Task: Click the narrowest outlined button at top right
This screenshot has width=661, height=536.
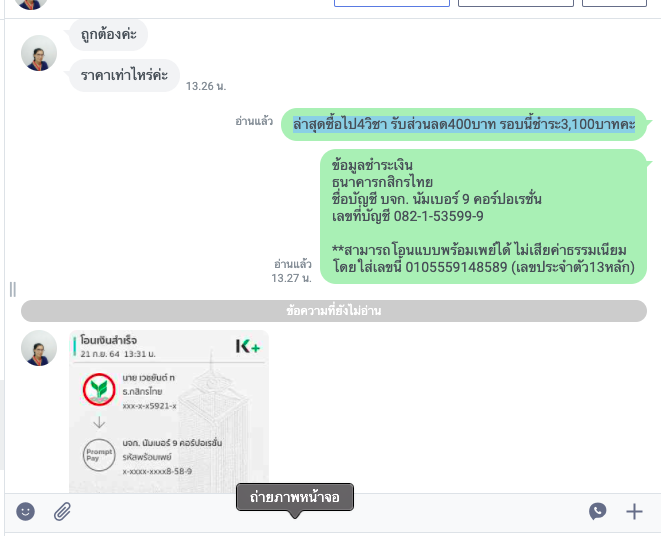Action: [614, 3]
